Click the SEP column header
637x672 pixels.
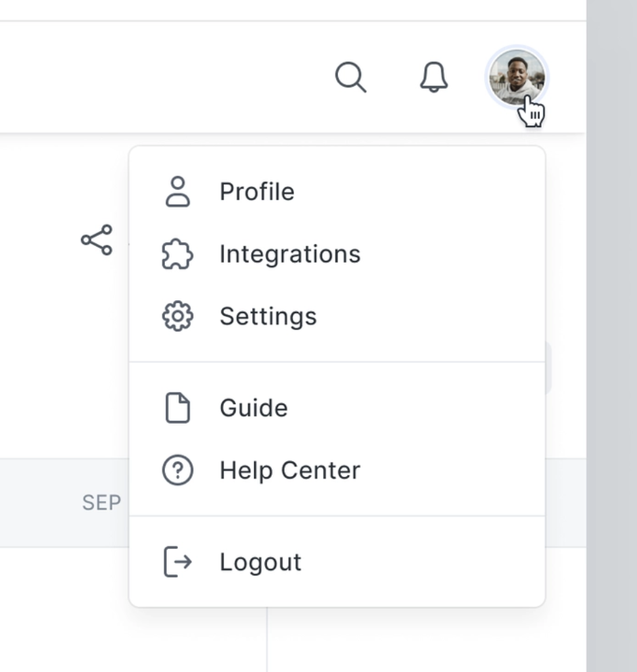[x=101, y=503]
